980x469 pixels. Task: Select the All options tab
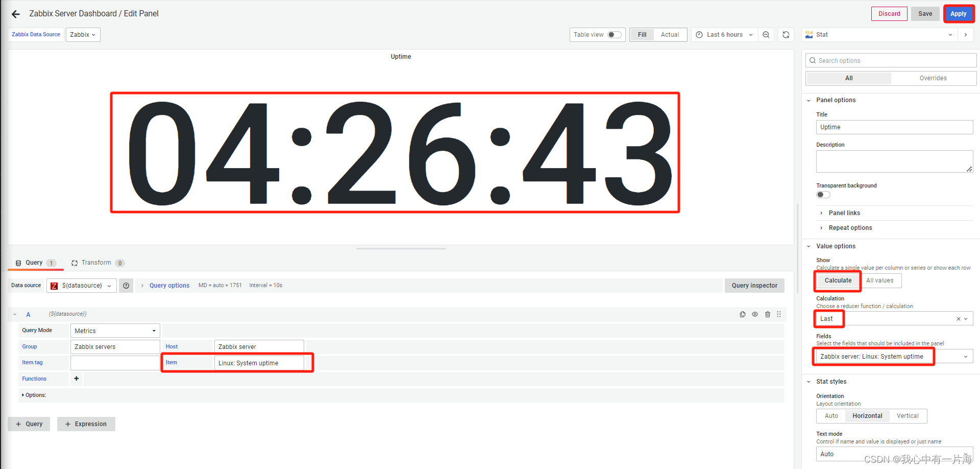tap(849, 78)
